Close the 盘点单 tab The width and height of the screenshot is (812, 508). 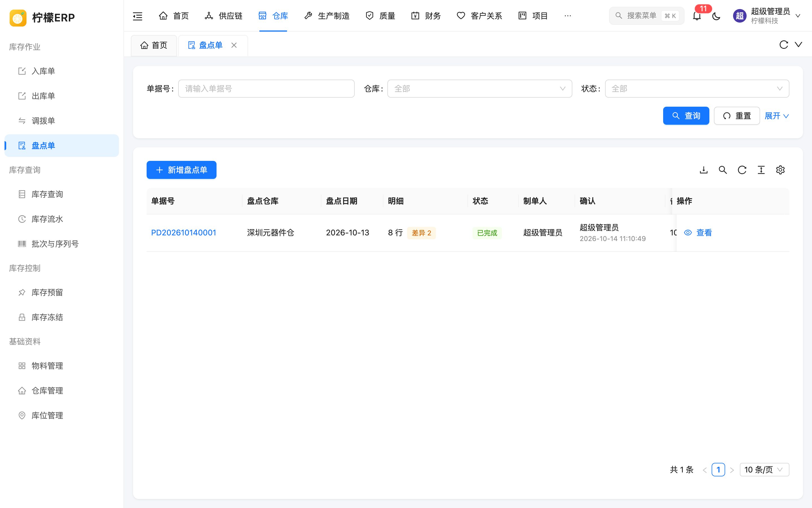pos(234,45)
